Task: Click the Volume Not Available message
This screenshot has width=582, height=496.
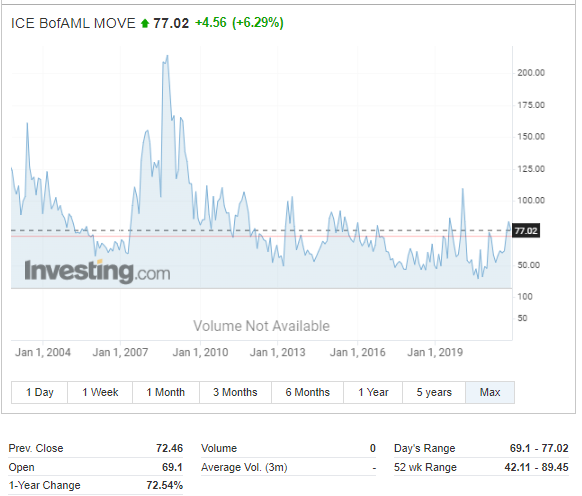Action: (x=261, y=326)
